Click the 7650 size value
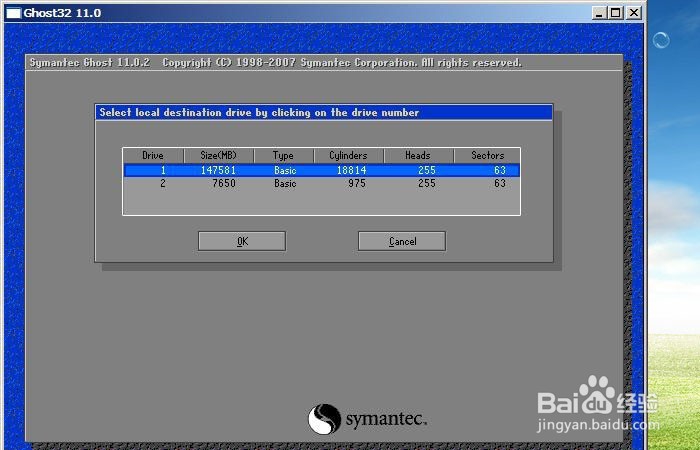Screen dimensions: 700x450 224,183
